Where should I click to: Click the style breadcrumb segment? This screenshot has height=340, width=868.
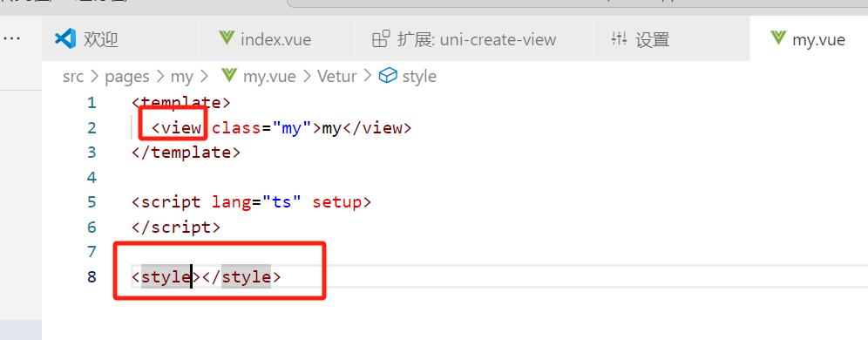tap(419, 77)
